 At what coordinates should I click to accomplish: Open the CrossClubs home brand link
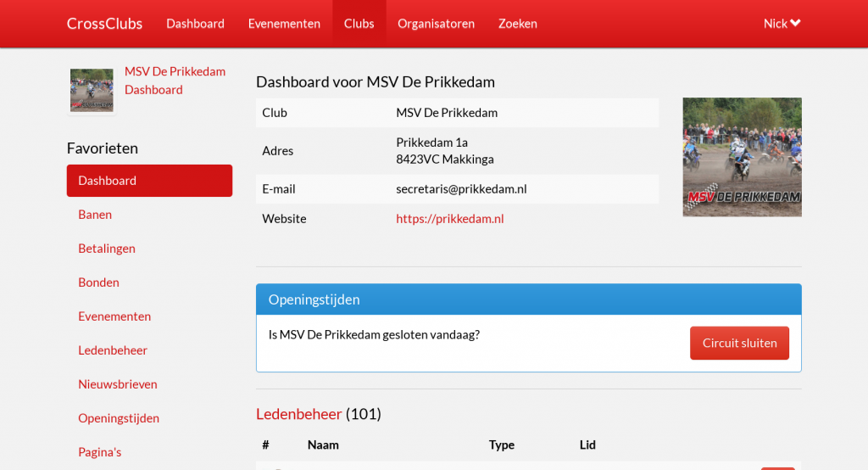click(104, 24)
